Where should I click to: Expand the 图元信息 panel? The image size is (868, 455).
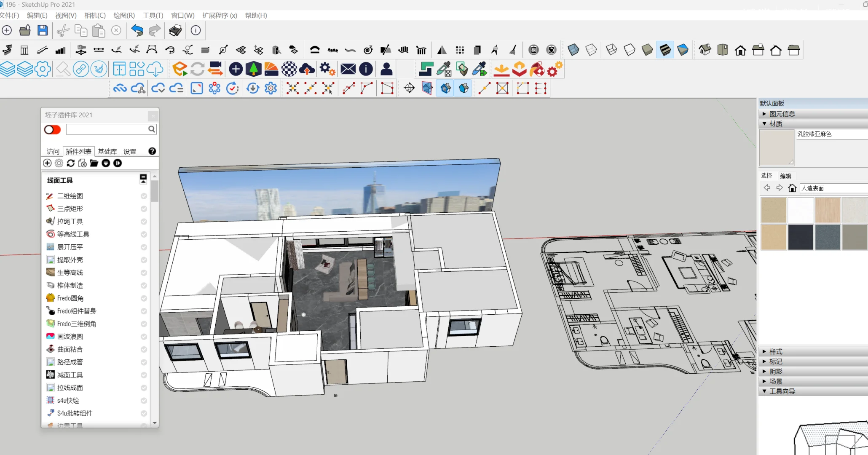point(782,114)
